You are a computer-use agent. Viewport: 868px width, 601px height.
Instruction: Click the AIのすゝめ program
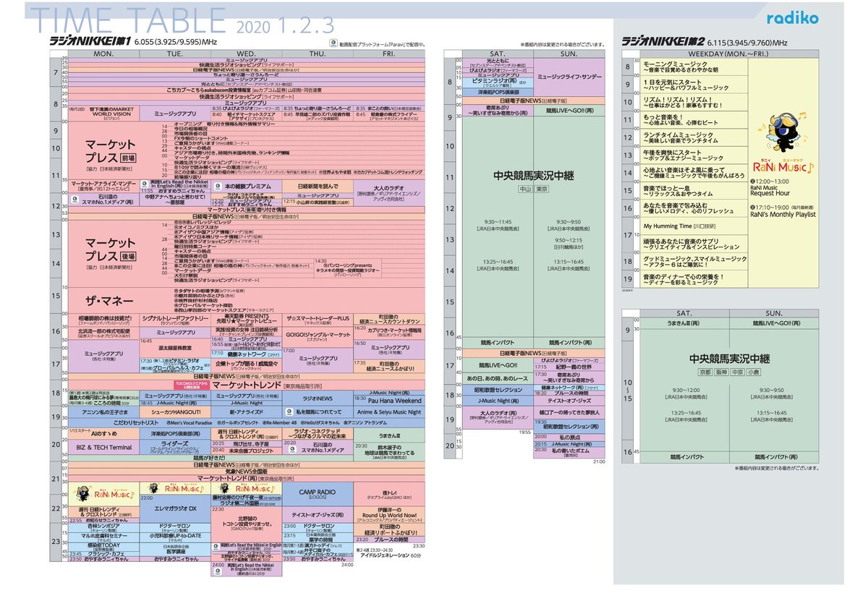(103, 435)
